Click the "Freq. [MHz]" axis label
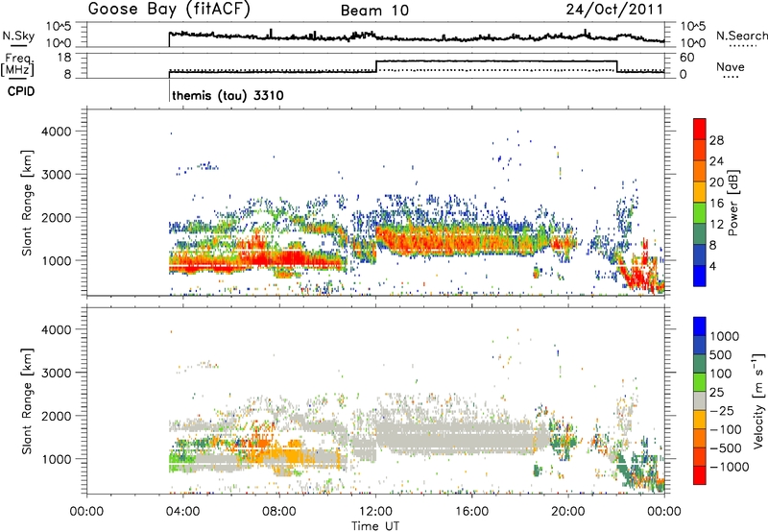Image resolution: width=768 pixels, height=532 pixels. pos(17,65)
